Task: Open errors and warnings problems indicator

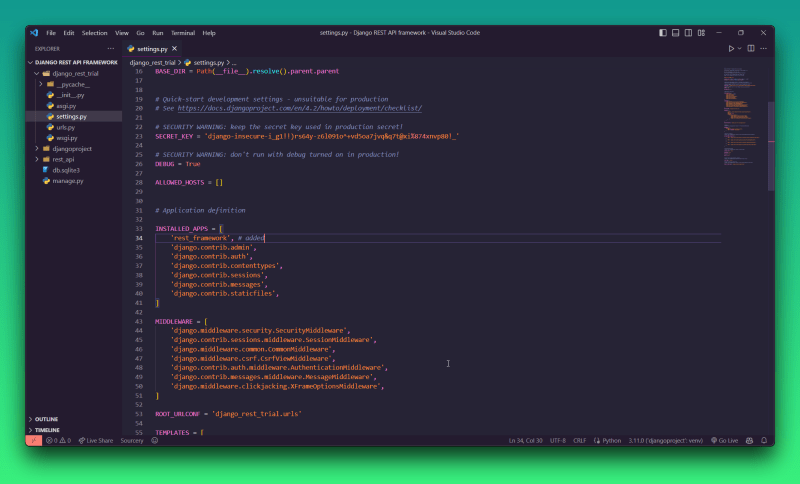Action: pos(58,441)
